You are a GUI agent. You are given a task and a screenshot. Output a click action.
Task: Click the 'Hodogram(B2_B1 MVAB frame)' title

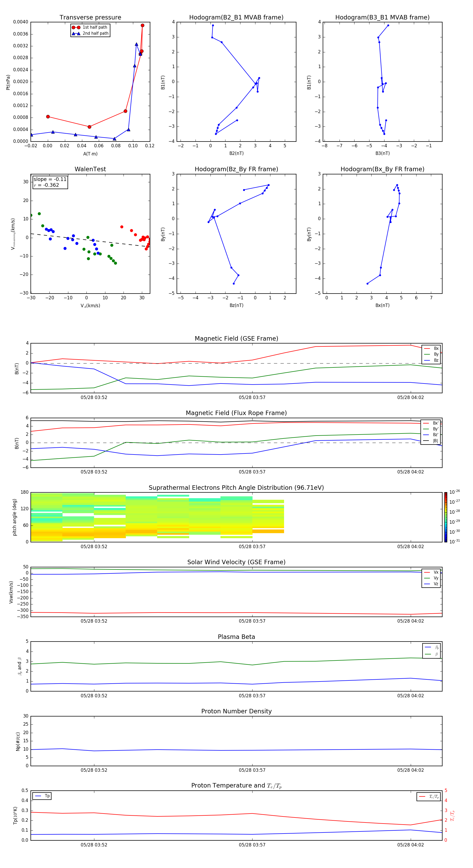(236, 18)
